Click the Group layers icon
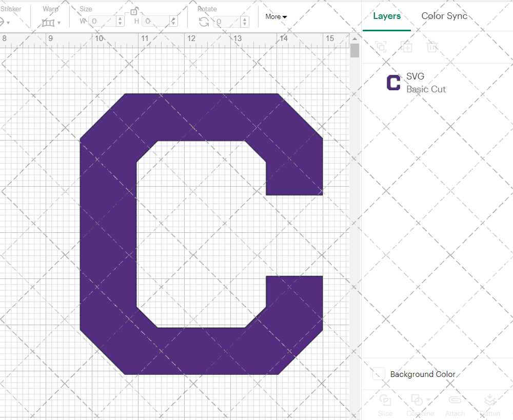The width and height of the screenshot is (513, 420). 381,47
